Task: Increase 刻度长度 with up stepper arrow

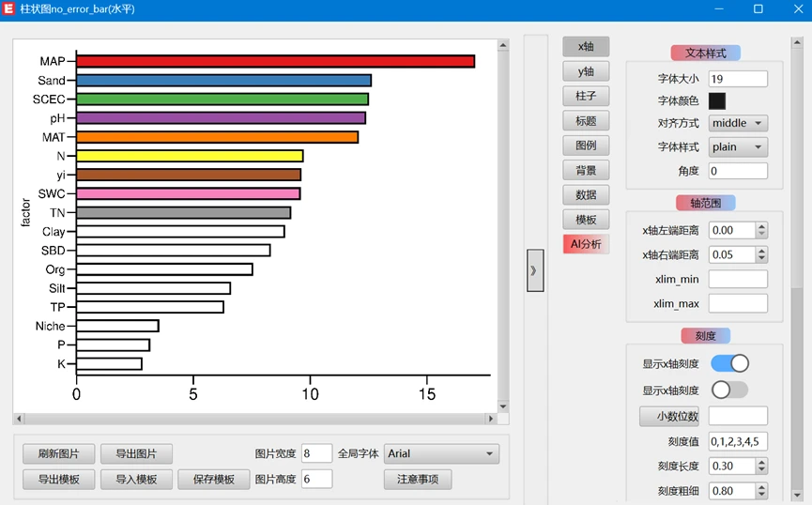Action: click(761, 462)
